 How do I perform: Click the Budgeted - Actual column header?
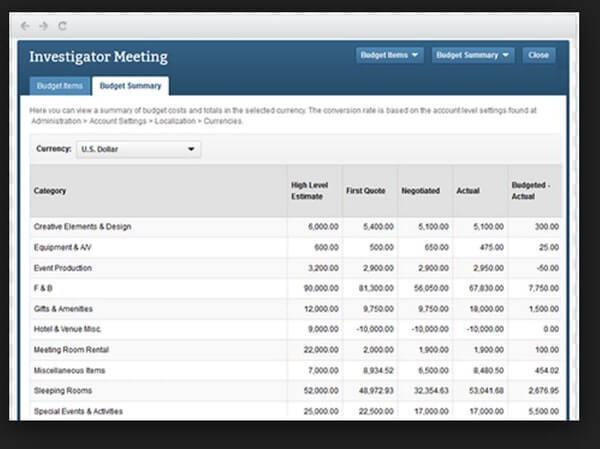531,190
